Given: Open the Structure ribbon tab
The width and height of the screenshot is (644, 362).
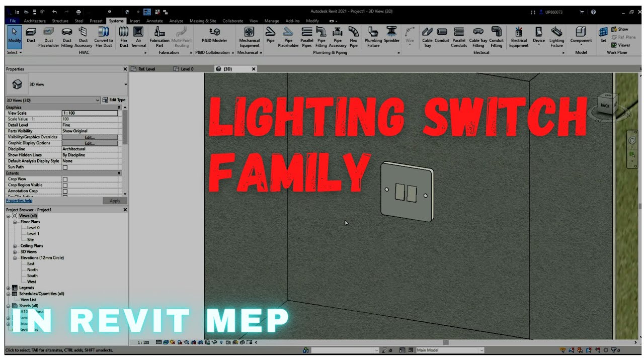Looking at the screenshot, I should coord(60,21).
